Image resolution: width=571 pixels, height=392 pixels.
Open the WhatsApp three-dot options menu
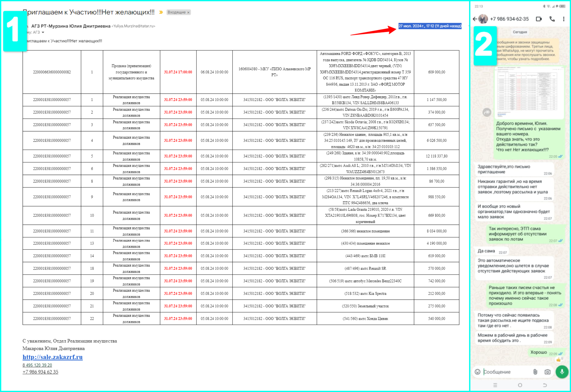point(563,19)
